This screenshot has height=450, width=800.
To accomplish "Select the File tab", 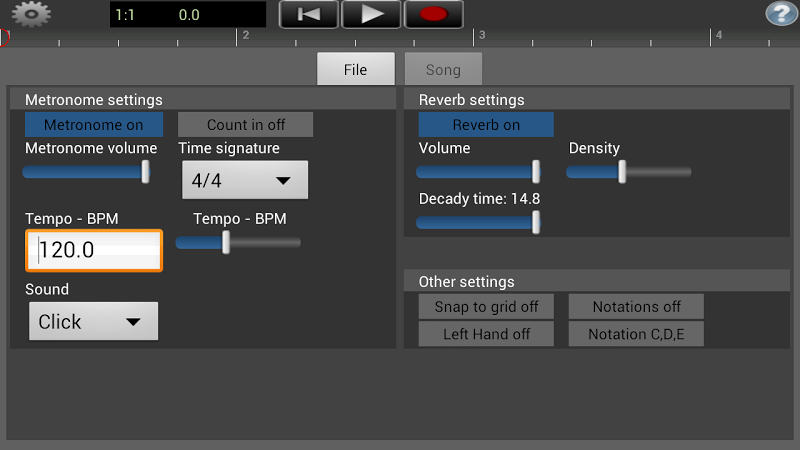I will (355, 70).
